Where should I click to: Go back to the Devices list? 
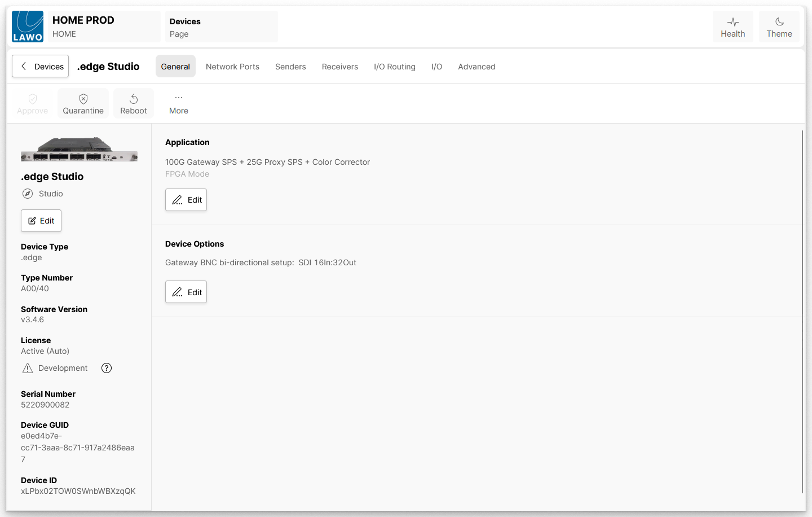[41, 66]
